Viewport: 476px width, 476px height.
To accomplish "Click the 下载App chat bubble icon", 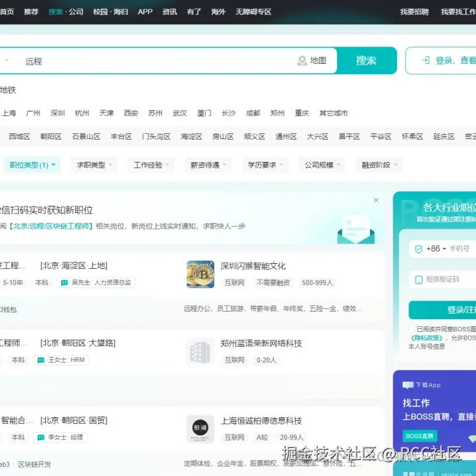I will tap(408, 385).
